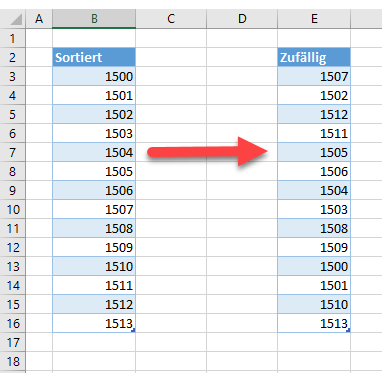Select cell 1503 in Sortiert column
The image size is (389, 391).
tap(94, 133)
